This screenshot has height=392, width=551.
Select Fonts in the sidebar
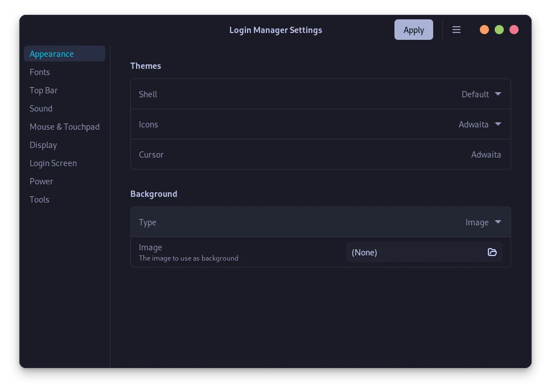click(40, 72)
